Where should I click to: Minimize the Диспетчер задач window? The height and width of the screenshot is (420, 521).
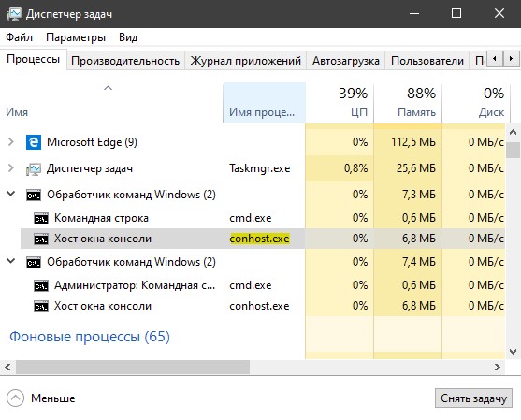coord(414,14)
